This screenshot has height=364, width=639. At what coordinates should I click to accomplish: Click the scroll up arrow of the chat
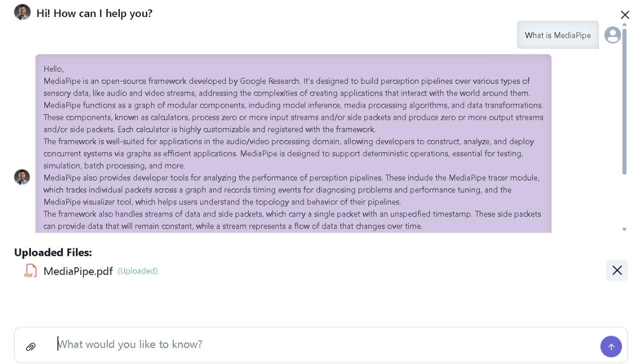click(x=624, y=25)
